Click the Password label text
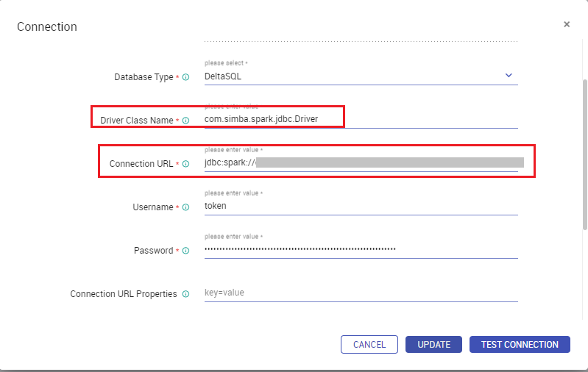 coord(153,251)
